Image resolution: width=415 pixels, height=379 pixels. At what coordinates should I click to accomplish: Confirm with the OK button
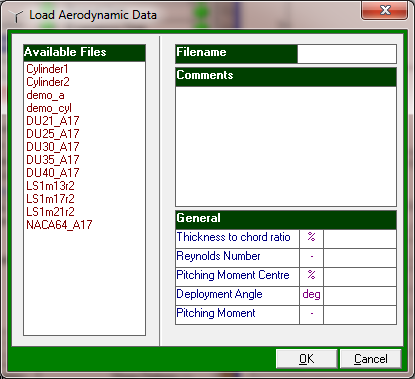pyautogui.click(x=307, y=359)
